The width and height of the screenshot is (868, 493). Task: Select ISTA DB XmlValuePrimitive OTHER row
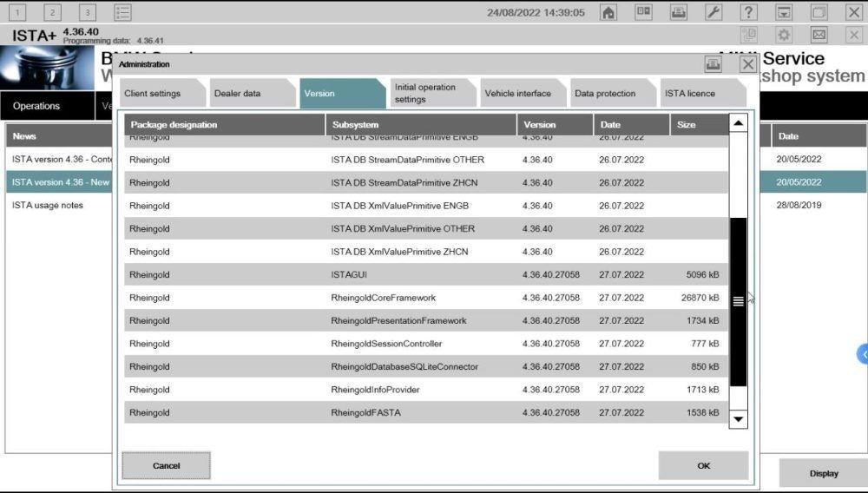425,228
